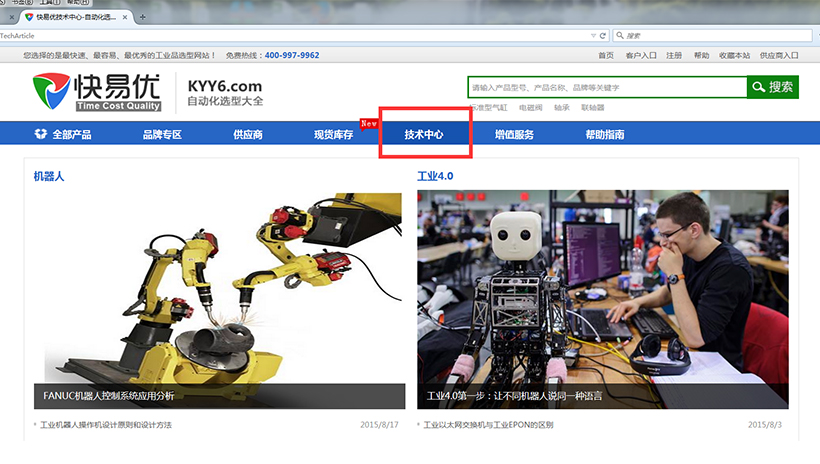Click 轴承 hot keyword link
Image resolution: width=820 pixels, height=464 pixels.
tap(562, 107)
